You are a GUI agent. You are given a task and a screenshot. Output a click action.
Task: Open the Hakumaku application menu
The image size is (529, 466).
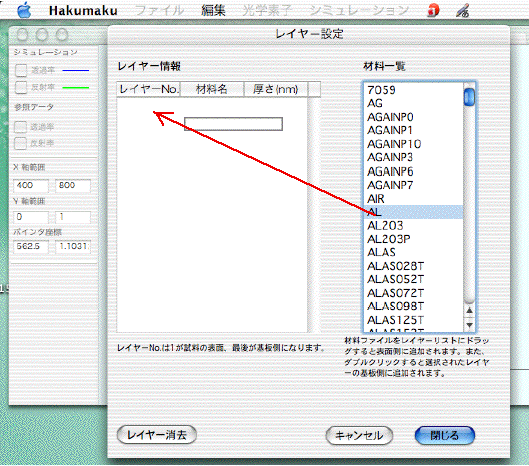(x=83, y=10)
